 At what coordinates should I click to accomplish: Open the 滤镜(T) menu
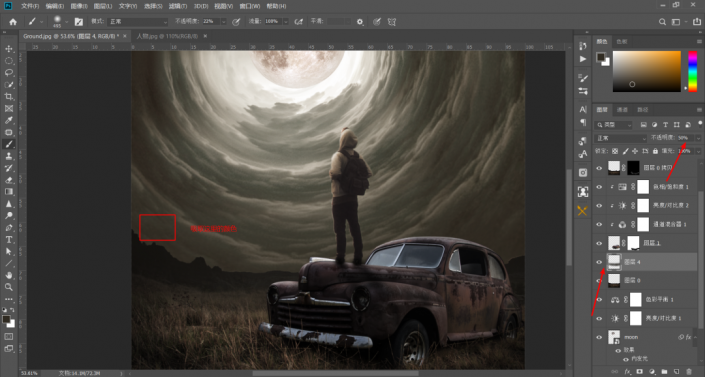click(178, 6)
